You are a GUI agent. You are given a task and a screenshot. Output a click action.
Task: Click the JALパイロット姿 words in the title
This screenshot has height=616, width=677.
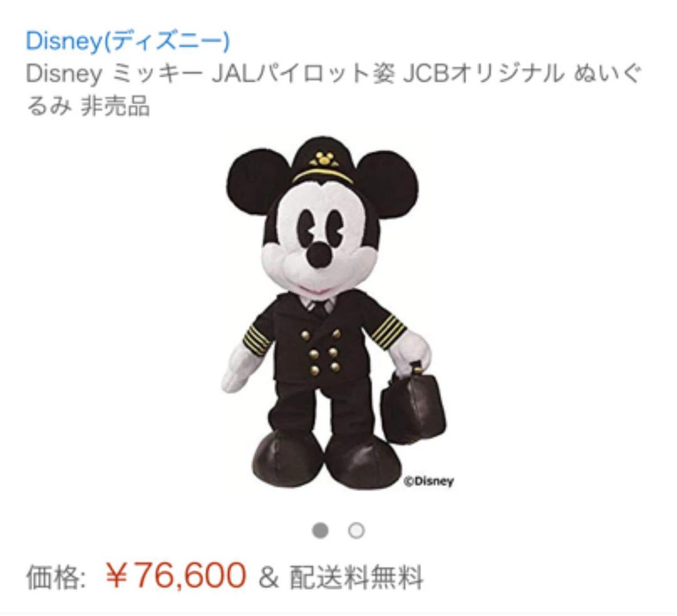tap(303, 74)
